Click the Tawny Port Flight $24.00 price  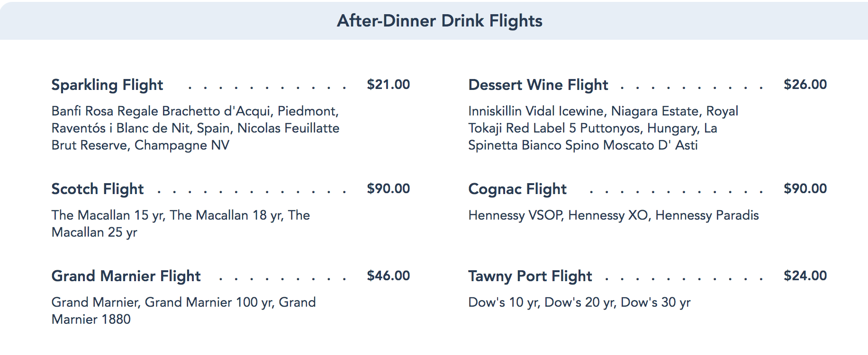coord(805,276)
